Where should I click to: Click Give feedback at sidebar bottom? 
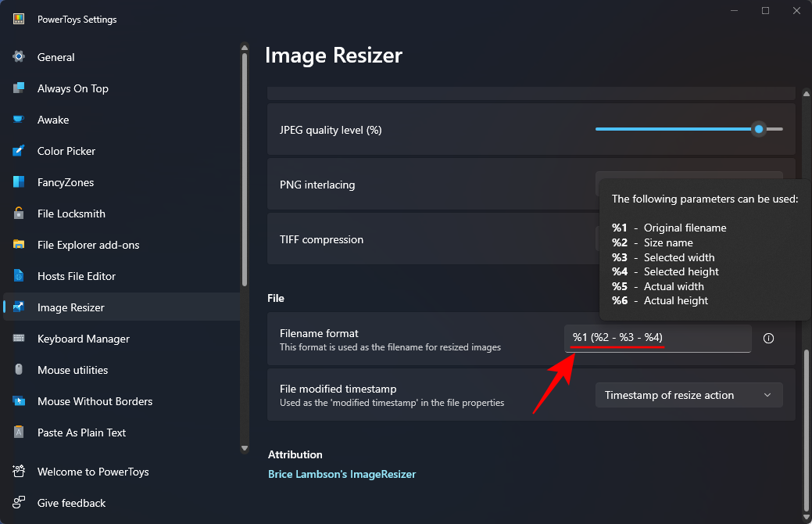click(71, 503)
